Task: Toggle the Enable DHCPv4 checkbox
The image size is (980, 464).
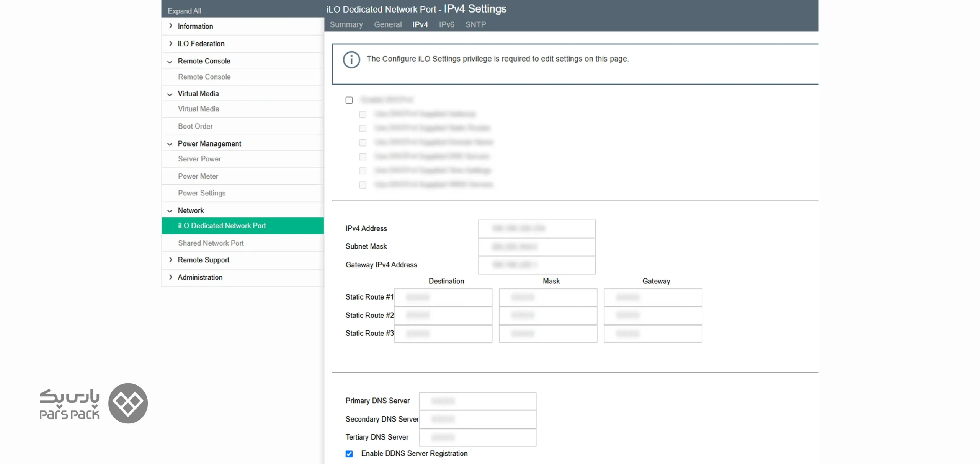Action: (349, 100)
